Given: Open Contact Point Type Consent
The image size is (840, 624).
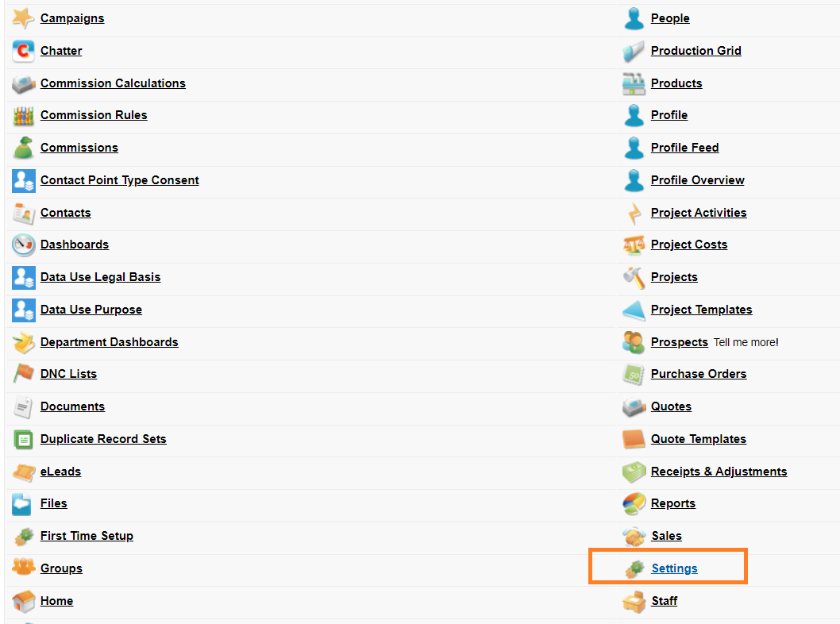Looking at the screenshot, I should pyautogui.click(x=119, y=180).
